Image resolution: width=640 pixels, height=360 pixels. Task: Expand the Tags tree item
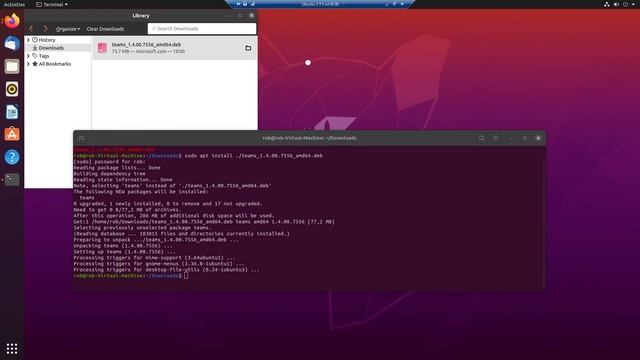28,56
